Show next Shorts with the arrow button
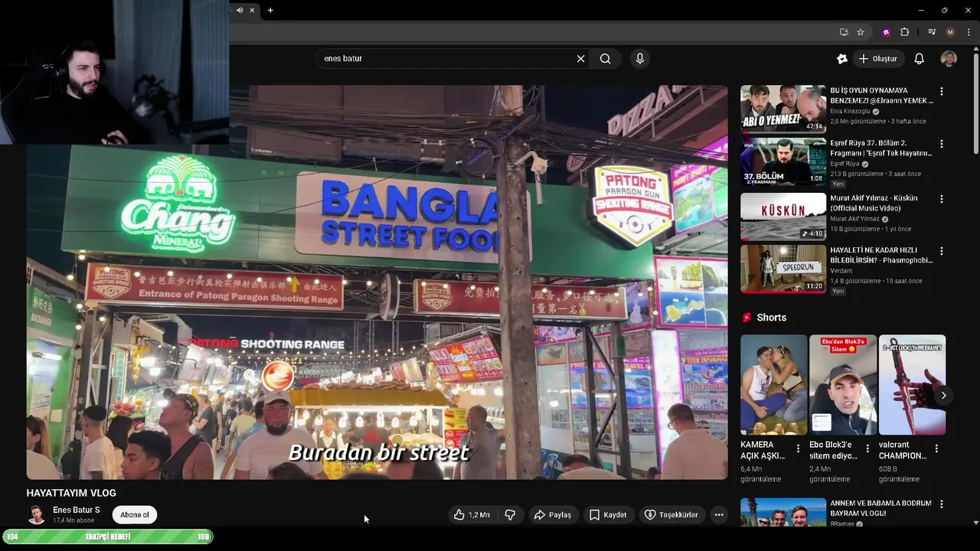 coord(943,396)
